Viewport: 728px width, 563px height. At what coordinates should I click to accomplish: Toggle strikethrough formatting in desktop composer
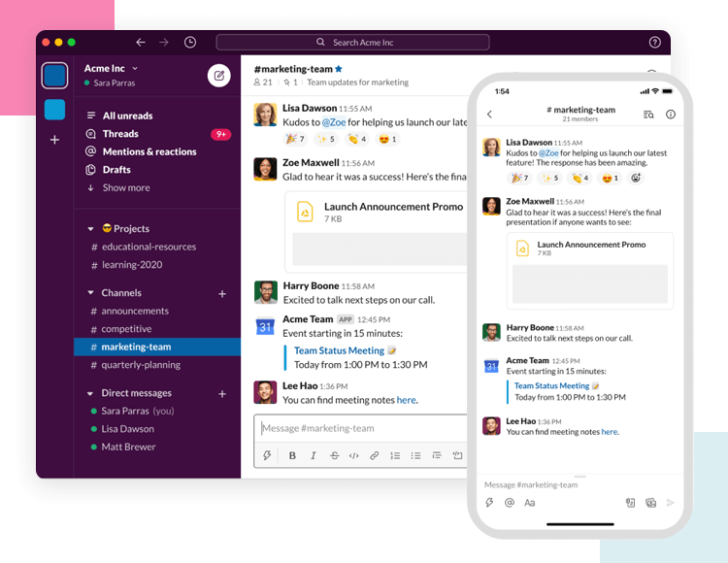pos(334,455)
